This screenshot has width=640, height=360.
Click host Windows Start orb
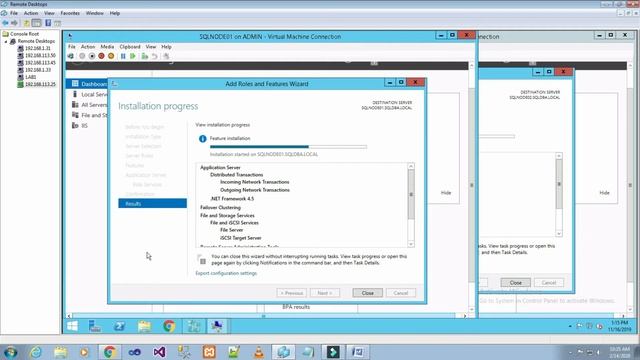pos(10,351)
